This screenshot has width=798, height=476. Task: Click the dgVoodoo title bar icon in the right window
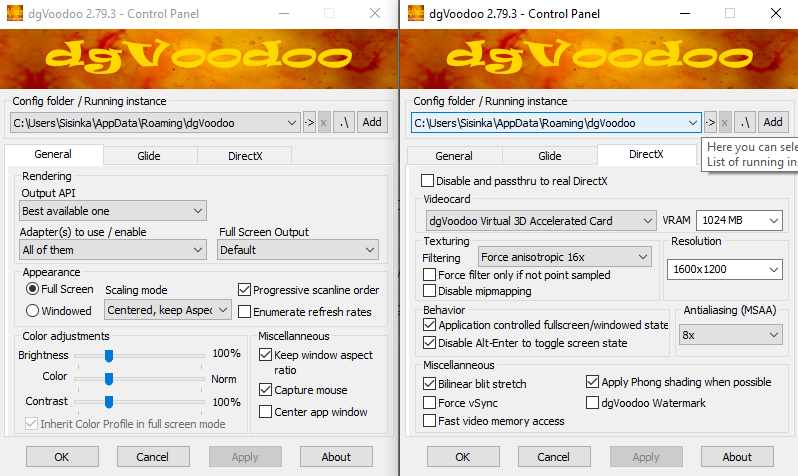(411, 14)
